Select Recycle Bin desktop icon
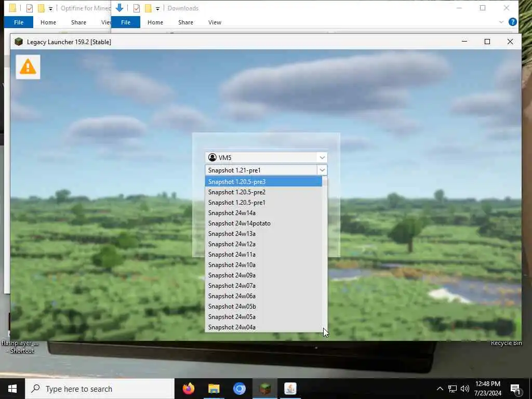 point(506,343)
